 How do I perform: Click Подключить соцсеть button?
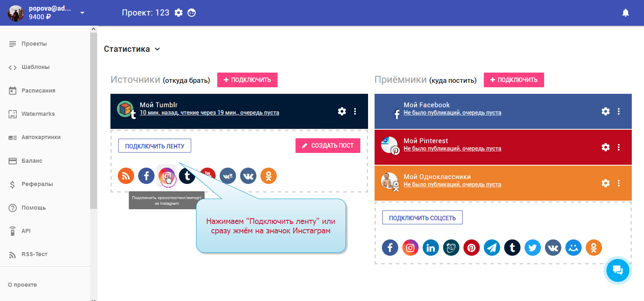[422, 218]
